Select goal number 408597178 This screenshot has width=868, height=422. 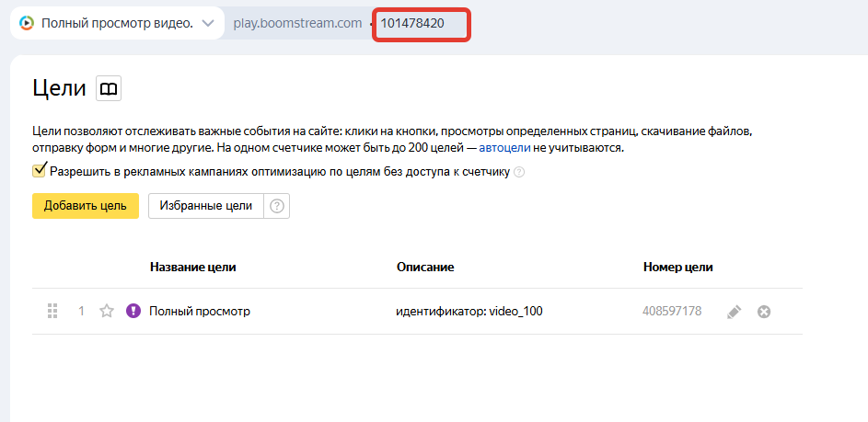pyautogui.click(x=672, y=312)
